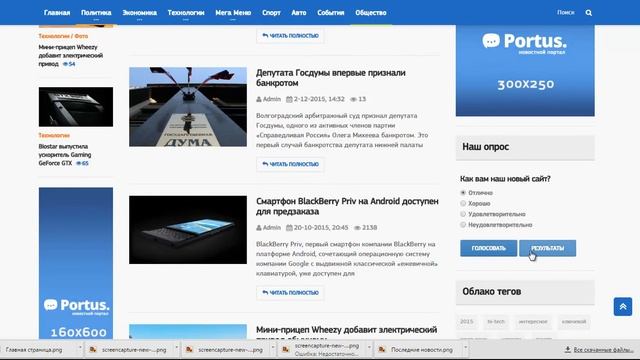
Task: Click Читать полностью under Госдумы article
Action: [290, 164]
